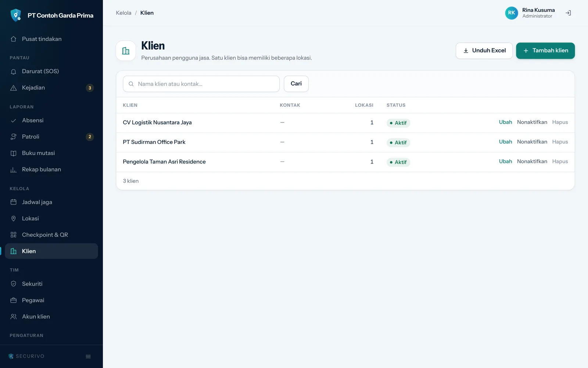Click the Kelola breadcrumb link
The height and width of the screenshot is (368, 588).
pyautogui.click(x=123, y=13)
